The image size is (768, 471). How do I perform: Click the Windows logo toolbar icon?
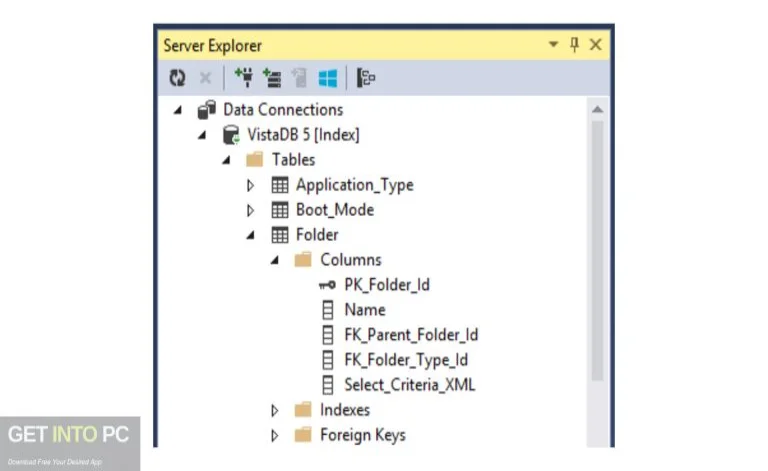tap(326, 76)
